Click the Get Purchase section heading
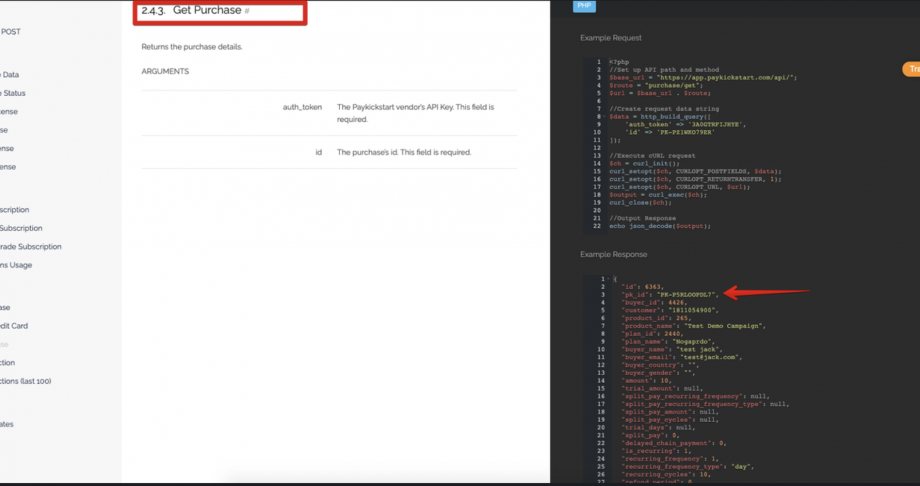Image resolution: width=920 pixels, height=486 pixels. [x=206, y=11]
